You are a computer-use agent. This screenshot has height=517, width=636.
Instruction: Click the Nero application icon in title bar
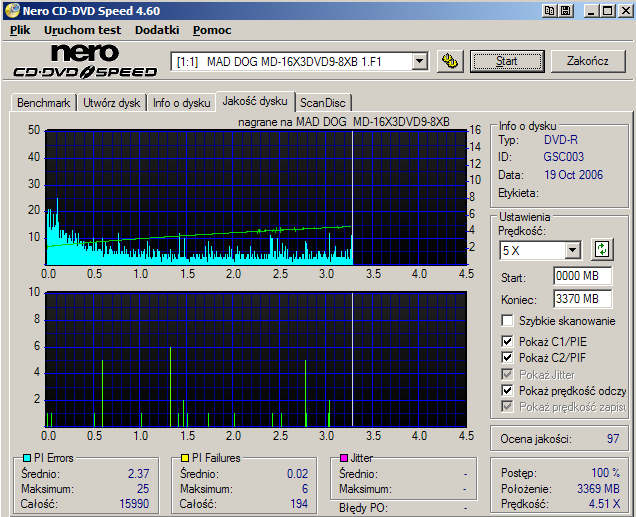pos(12,11)
